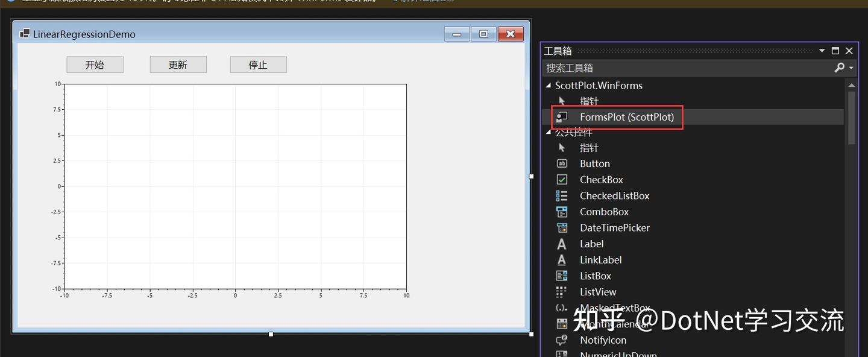This screenshot has height=357, width=868.
Task: Open the 工具箱 window position dropdown
Action: [822, 51]
